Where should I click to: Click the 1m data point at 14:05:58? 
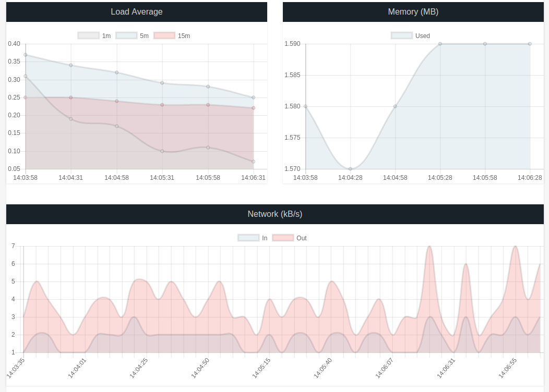pos(208,148)
